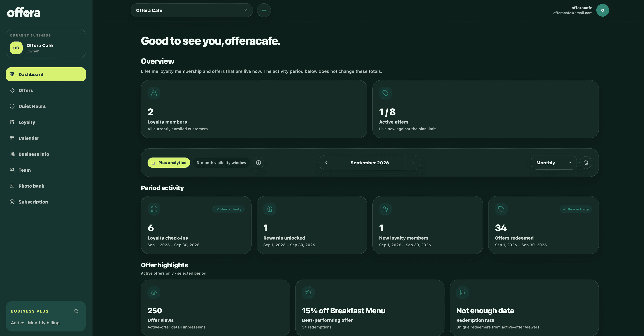
Task: Click the Quiet Hours clock icon
Action: (12, 106)
